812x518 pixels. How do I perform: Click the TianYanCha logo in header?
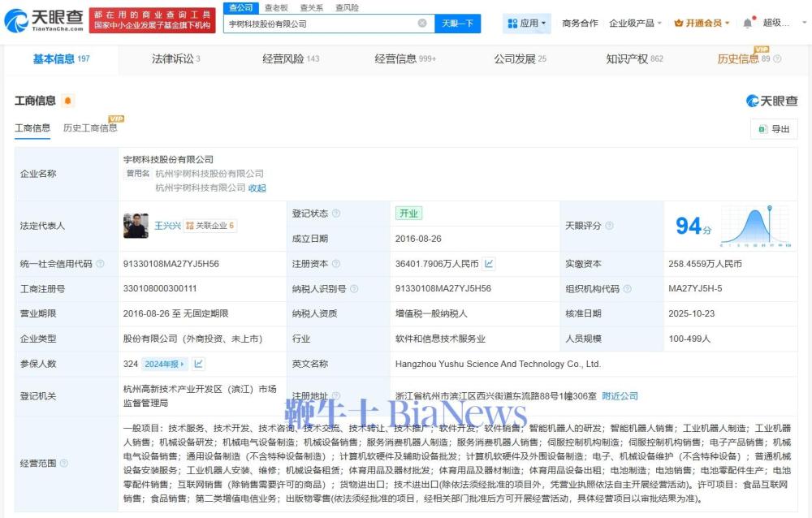(x=43, y=22)
